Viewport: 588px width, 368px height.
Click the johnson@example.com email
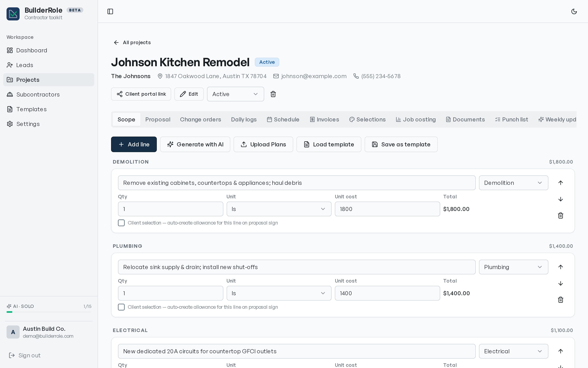pyautogui.click(x=314, y=76)
